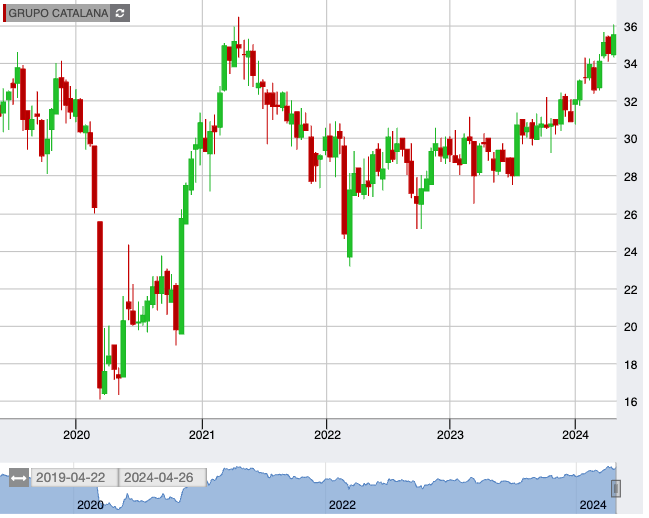
Task: Click the 20 price axis label
Action: 631,327
